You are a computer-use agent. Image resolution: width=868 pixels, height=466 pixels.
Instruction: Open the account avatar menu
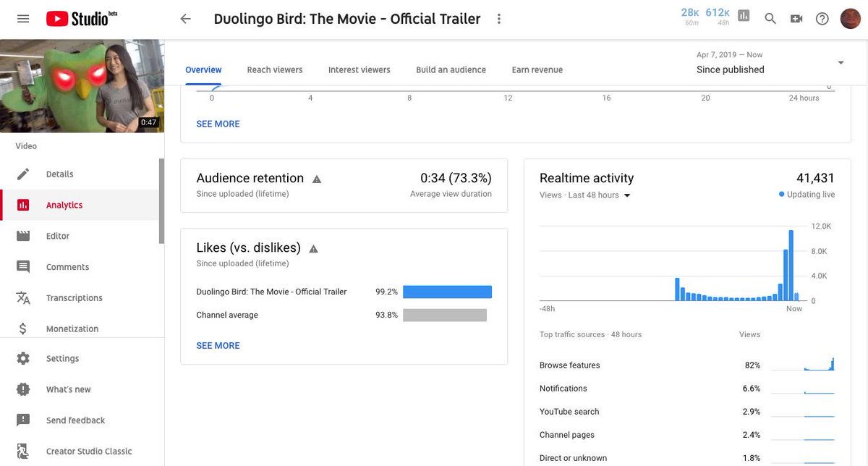click(x=849, y=19)
